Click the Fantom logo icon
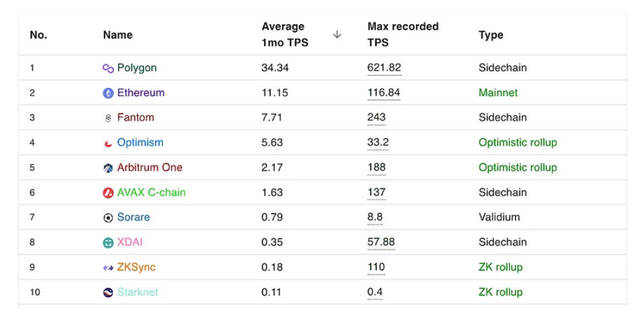644x323 pixels. 108,118
